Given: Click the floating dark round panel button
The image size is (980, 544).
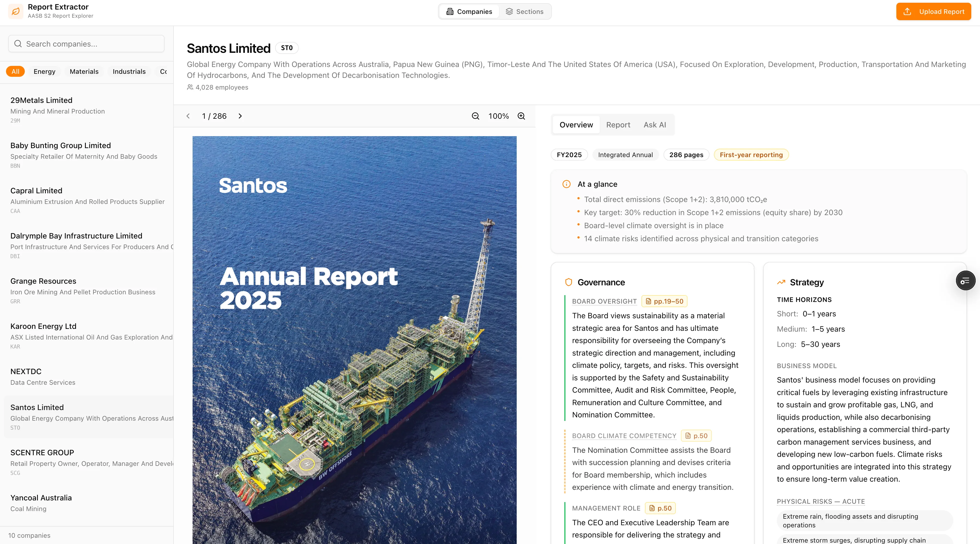Looking at the screenshot, I should 966,281.
